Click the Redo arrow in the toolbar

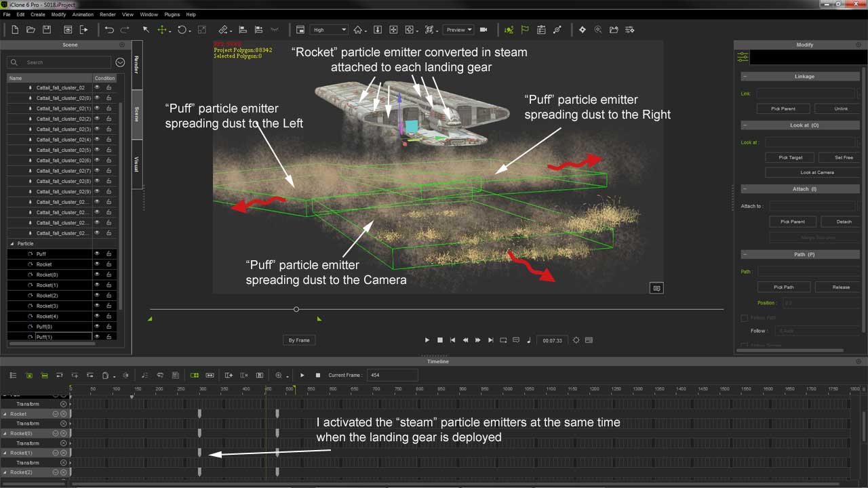point(125,30)
